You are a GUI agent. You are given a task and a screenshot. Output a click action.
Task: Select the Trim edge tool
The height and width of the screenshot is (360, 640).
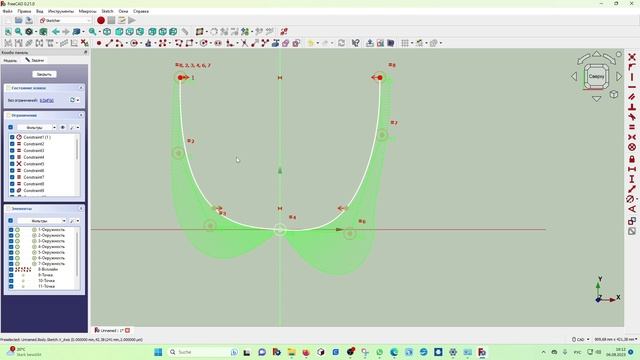click(x=244, y=43)
